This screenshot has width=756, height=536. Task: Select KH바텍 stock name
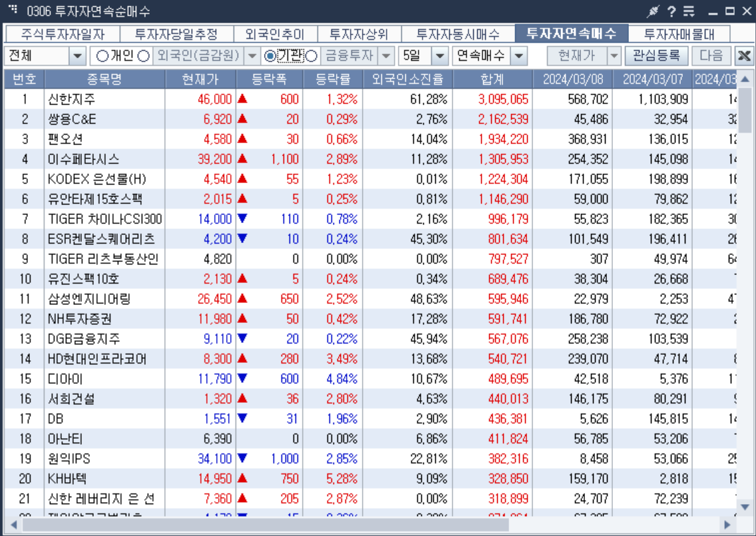tap(67, 479)
